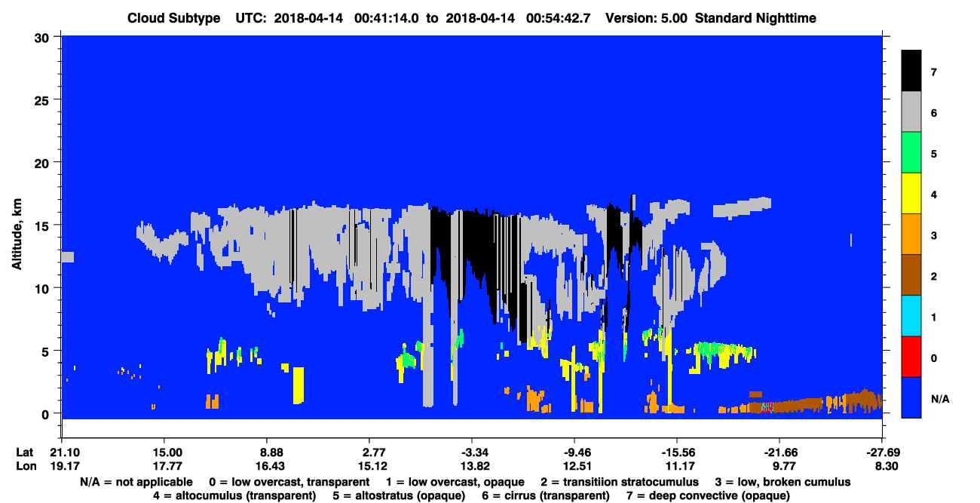Click the legend text '6 = cirrus (transparent)'

coord(547,495)
